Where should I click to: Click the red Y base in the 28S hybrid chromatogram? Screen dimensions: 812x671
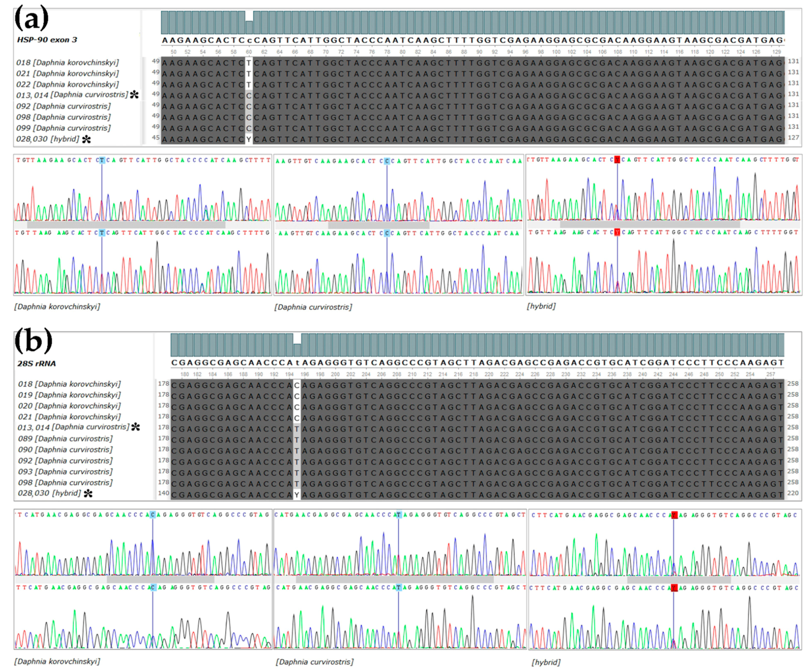click(x=674, y=515)
